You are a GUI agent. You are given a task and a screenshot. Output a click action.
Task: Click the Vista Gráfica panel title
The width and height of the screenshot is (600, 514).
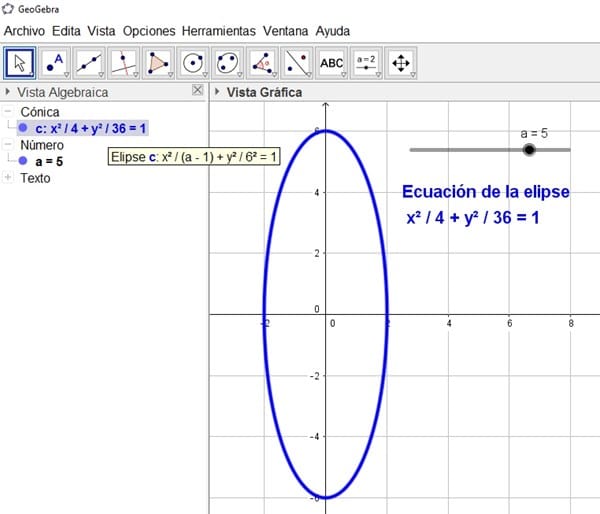(264, 92)
